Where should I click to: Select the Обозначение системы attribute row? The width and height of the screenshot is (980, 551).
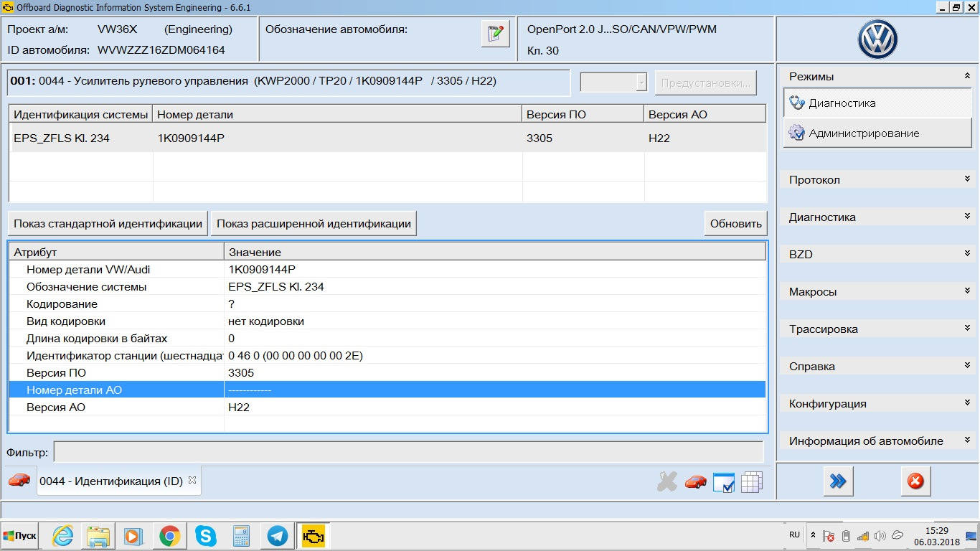(387, 286)
